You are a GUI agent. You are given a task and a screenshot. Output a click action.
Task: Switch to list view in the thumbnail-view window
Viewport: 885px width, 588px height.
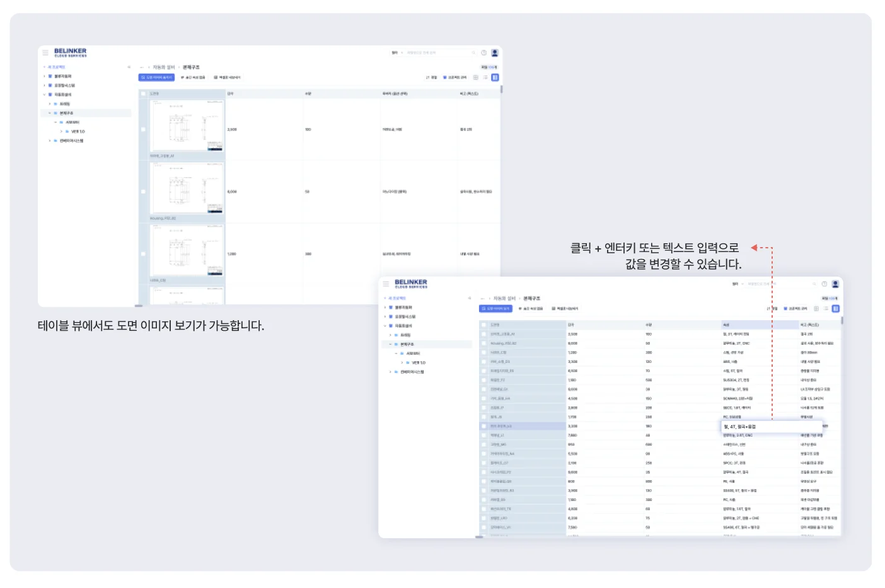coord(485,78)
